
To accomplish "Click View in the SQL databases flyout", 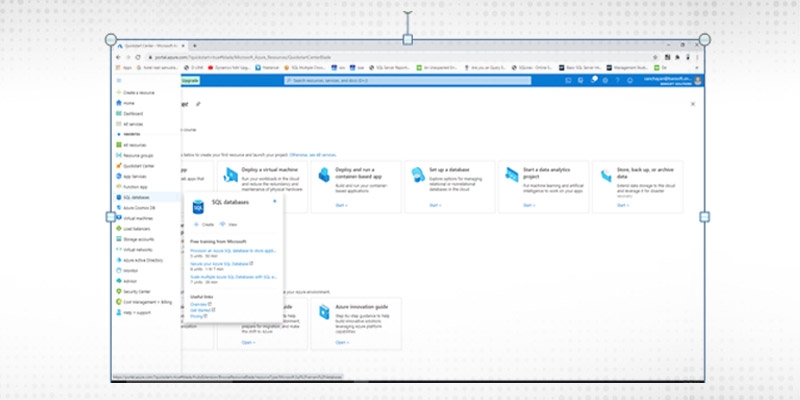I will tap(229, 224).
